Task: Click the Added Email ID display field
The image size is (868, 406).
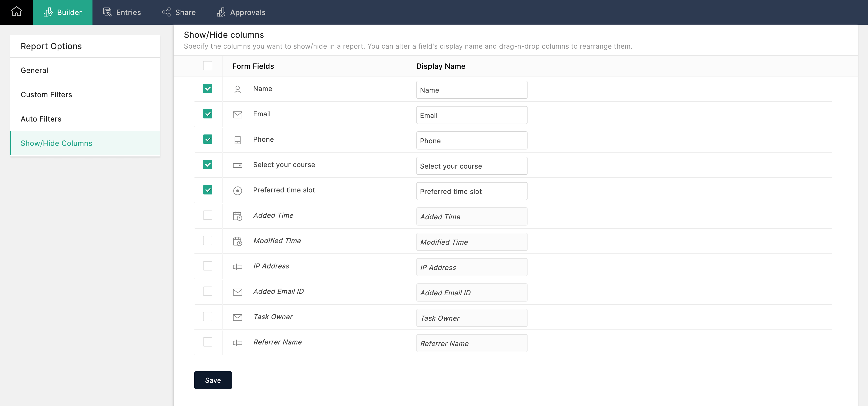Action: pyautogui.click(x=472, y=292)
